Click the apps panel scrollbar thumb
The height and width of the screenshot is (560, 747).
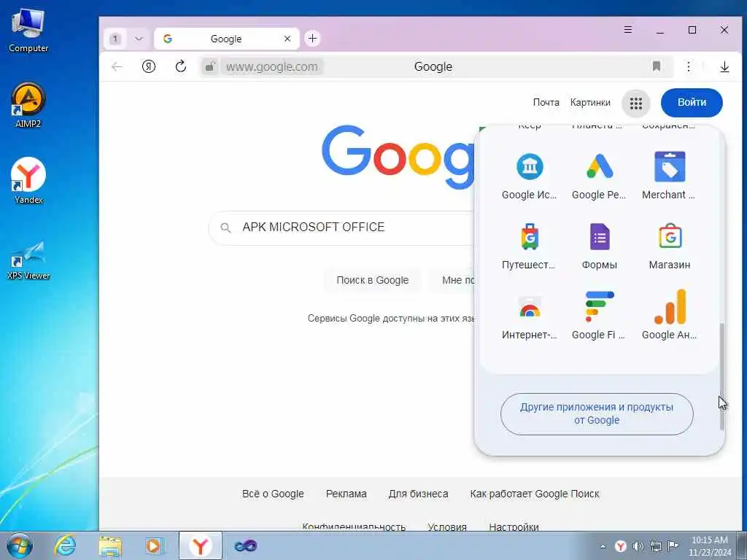point(721,376)
